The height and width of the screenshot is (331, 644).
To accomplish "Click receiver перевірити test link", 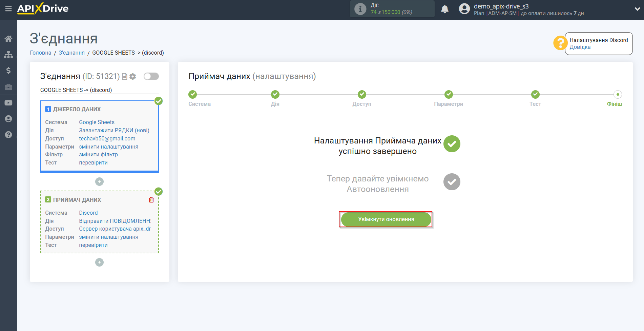I will [94, 245].
